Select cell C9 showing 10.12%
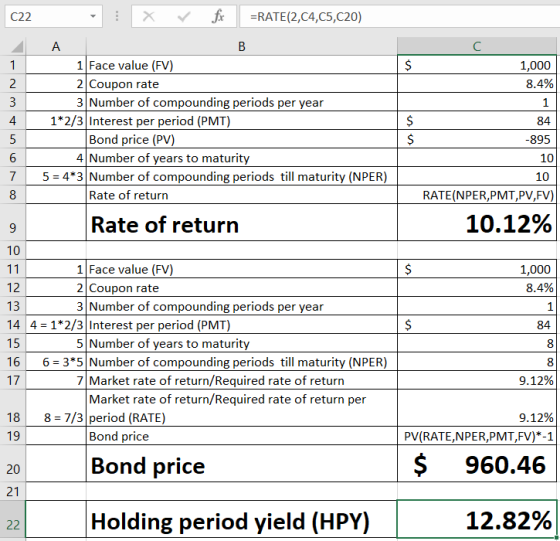 [x=477, y=222]
